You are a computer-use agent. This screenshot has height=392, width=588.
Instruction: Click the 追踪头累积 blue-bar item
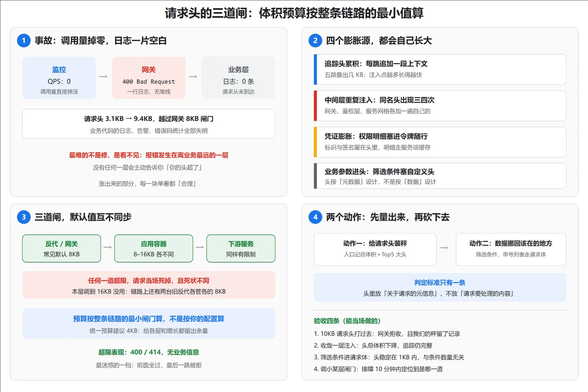click(x=440, y=69)
